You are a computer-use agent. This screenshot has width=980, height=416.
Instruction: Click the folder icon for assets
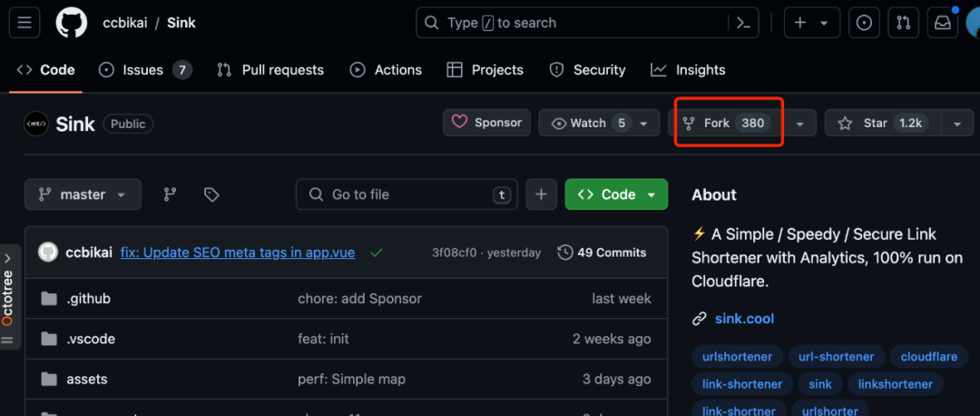(49, 379)
